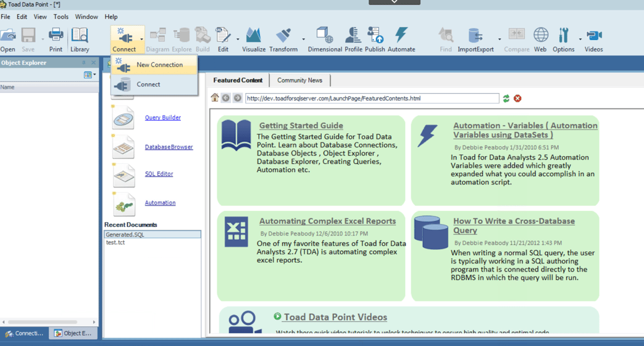Open the Automation link

[x=160, y=203]
